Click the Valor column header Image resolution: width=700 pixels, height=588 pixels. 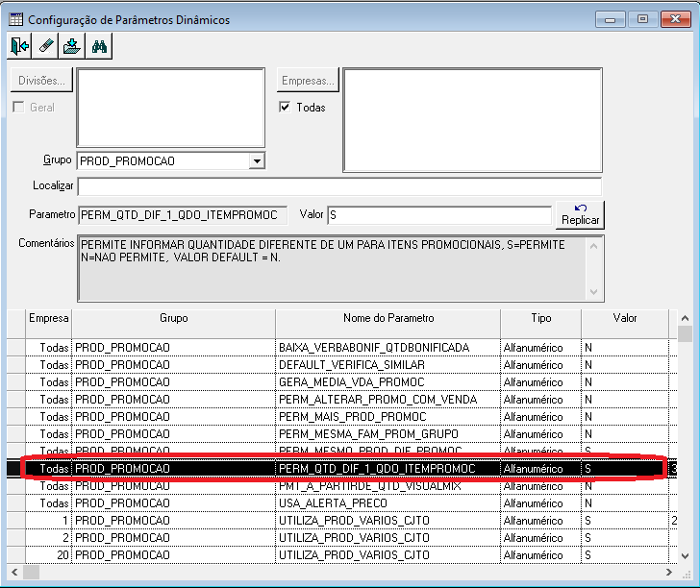tap(625, 324)
